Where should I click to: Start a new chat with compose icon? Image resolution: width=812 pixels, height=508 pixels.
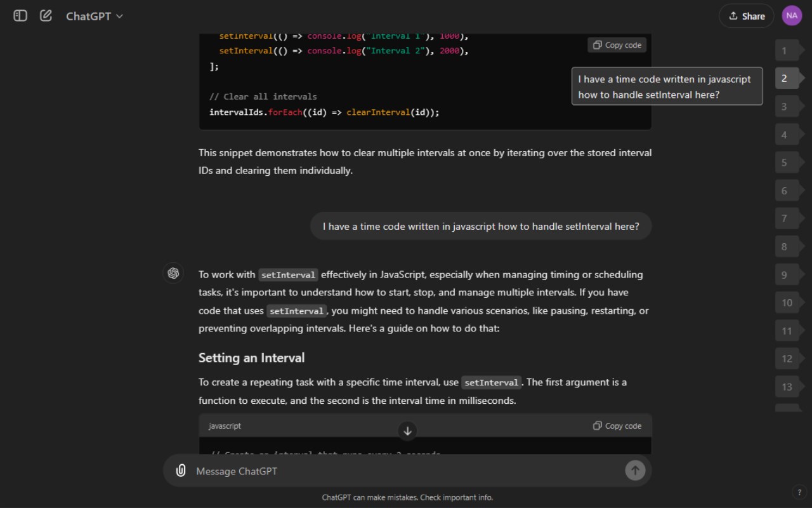[46, 16]
